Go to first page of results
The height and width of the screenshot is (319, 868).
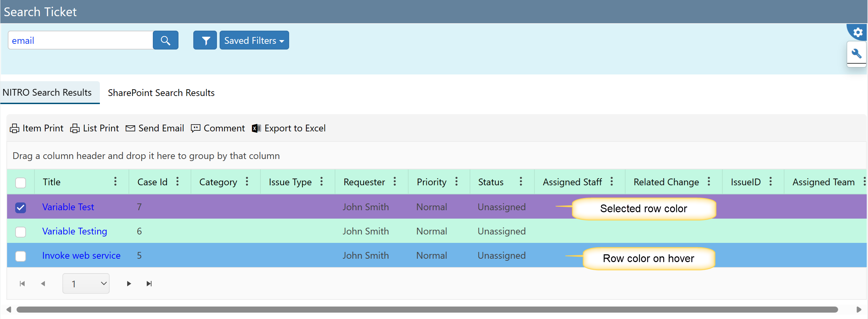click(x=22, y=284)
